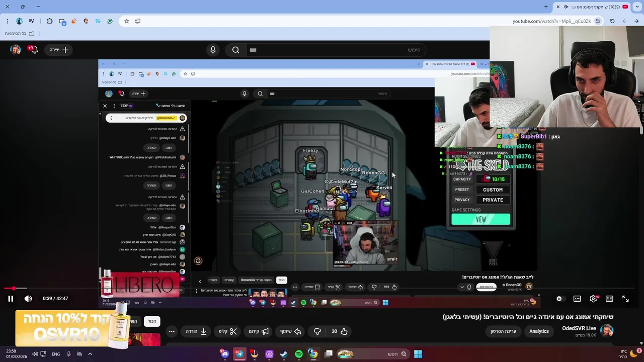
Task: Click the YouTube magnifier search button
Action: [235, 50]
